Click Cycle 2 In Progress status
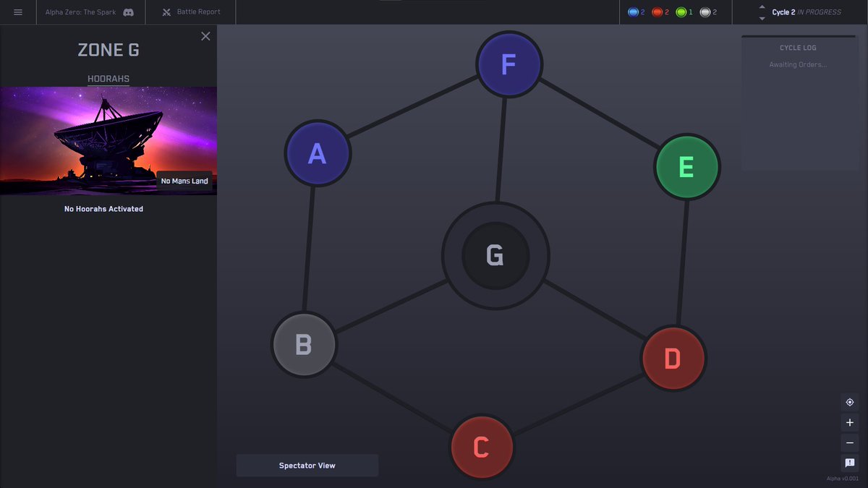The height and width of the screenshot is (488, 868). (807, 12)
